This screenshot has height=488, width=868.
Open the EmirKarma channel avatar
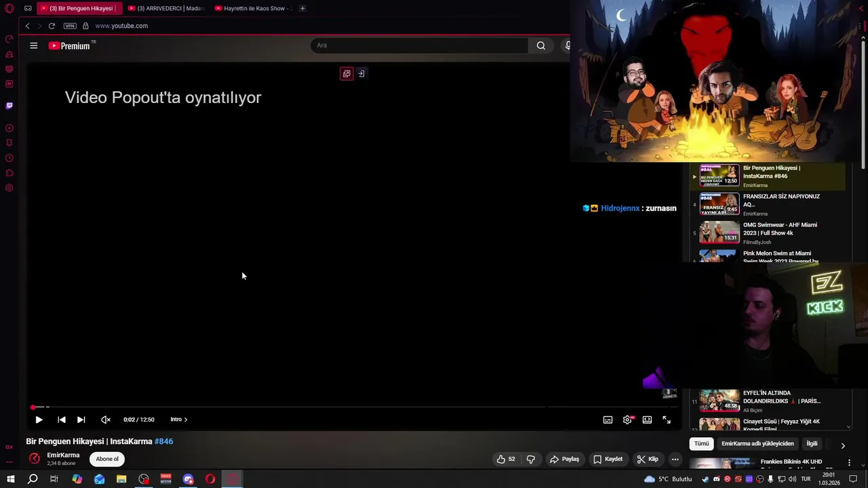pyautogui.click(x=34, y=459)
